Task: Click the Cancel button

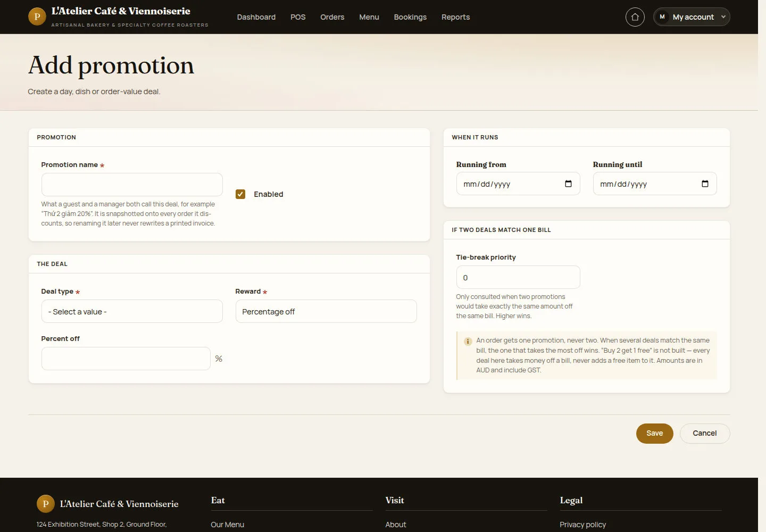Action: (705, 433)
